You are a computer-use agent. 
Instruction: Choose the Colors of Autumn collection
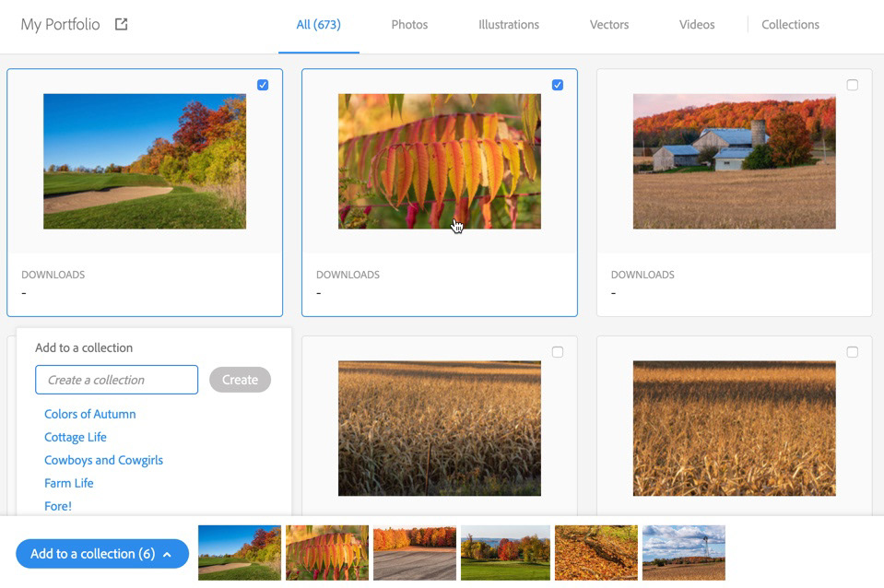(x=90, y=415)
